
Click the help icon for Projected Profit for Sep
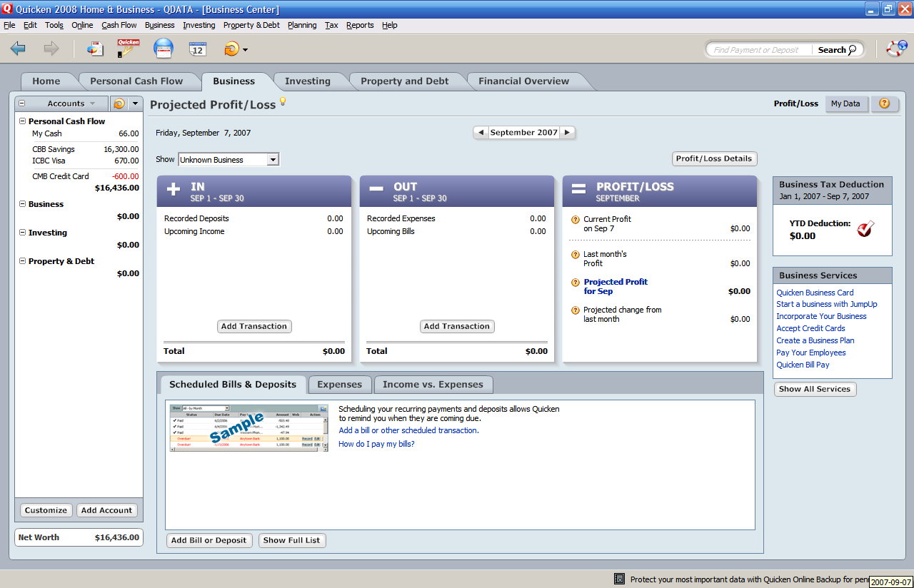pyautogui.click(x=576, y=283)
